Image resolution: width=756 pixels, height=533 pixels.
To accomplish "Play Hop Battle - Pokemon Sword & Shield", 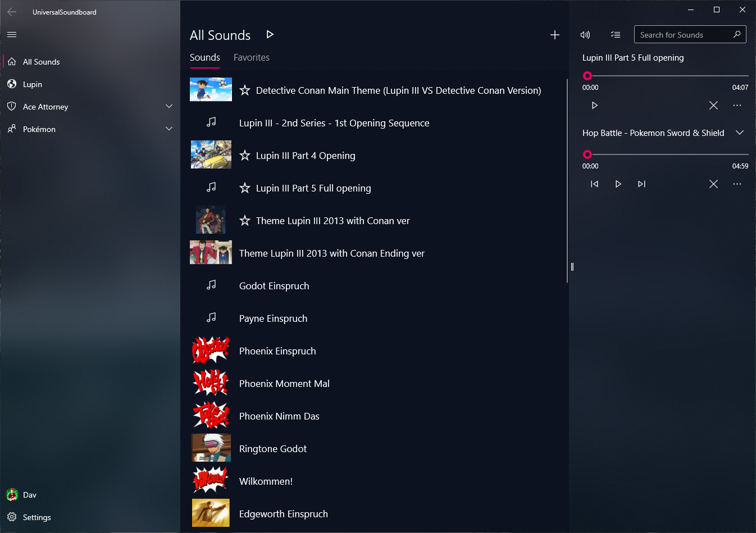I will [x=618, y=184].
